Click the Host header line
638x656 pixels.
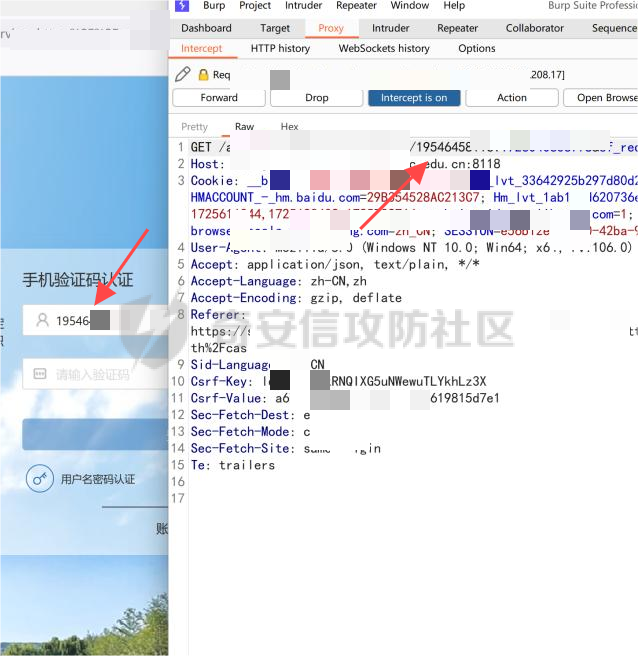[346, 164]
